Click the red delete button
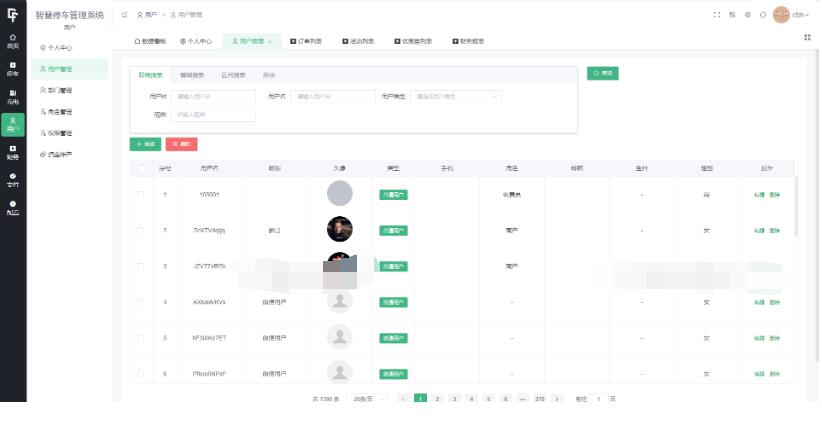 click(x=181, y=144)
